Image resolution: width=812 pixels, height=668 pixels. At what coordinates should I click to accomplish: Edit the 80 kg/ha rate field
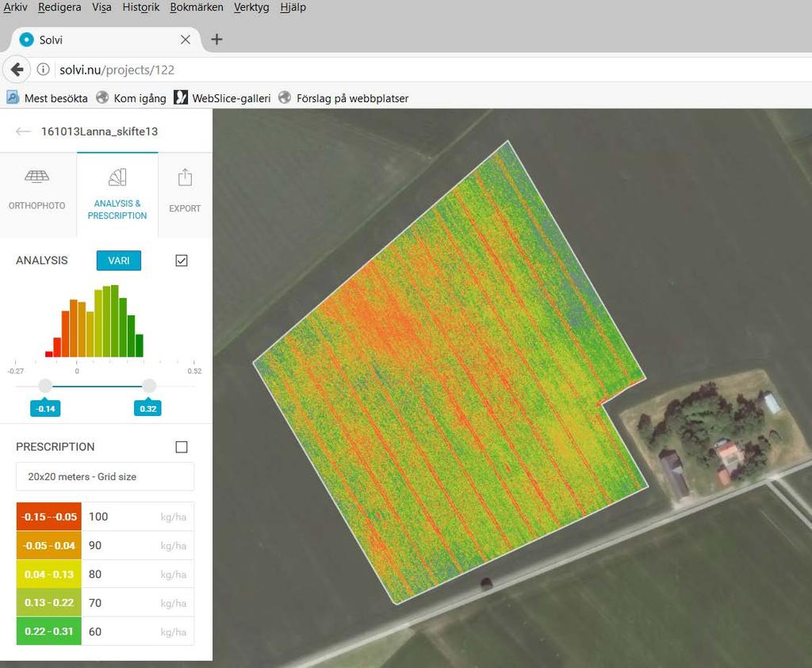(x=138, y=574)
